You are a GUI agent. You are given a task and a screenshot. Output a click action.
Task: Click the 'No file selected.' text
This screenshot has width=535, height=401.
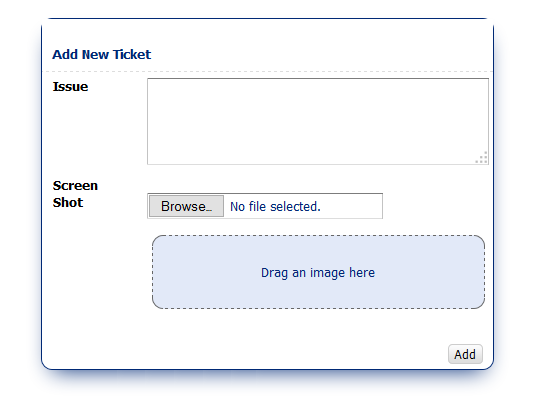coord(275,206)
